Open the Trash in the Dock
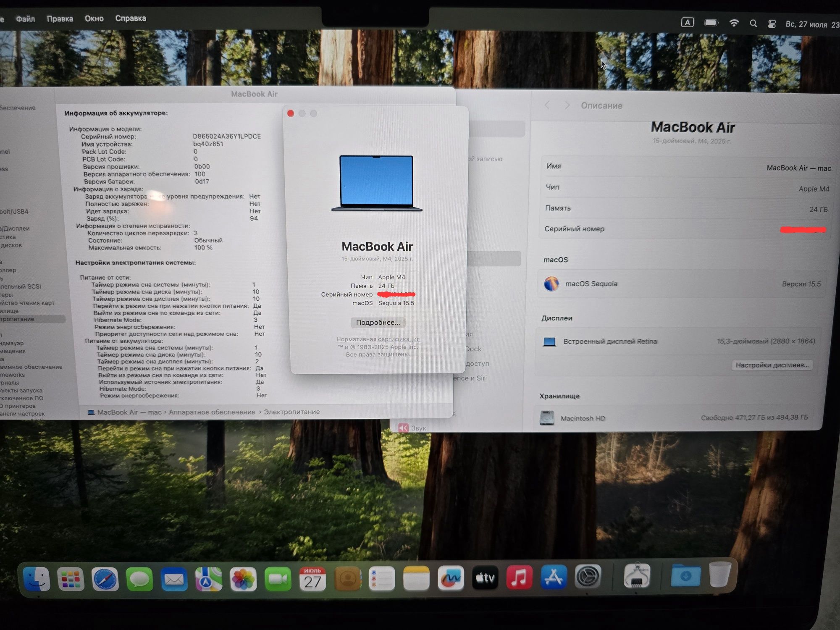Image resolution: width=840 pixels, height=630 pixels. pyautogui.click(x=720, y=574)
